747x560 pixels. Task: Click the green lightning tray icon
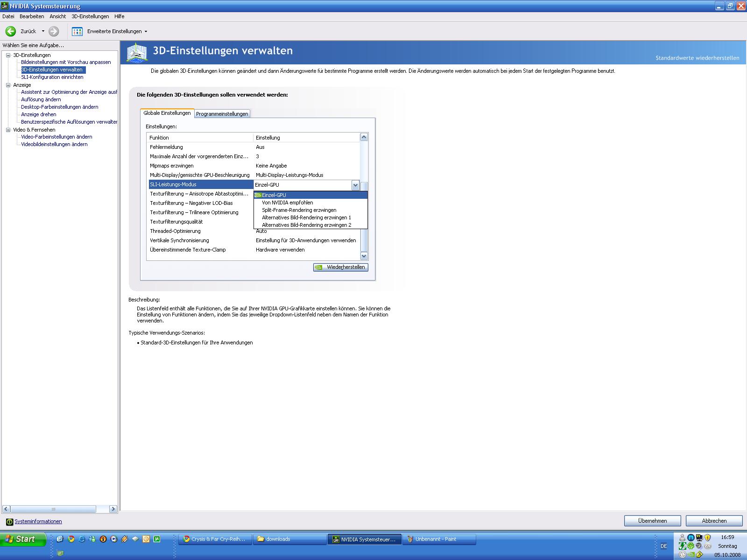pyautogui.click(x=683, y=546)
